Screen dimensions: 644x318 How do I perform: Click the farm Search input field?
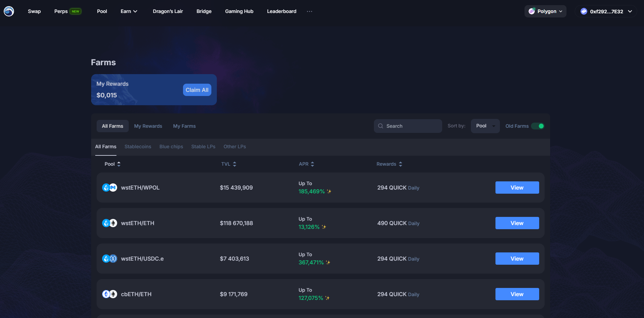408,126
